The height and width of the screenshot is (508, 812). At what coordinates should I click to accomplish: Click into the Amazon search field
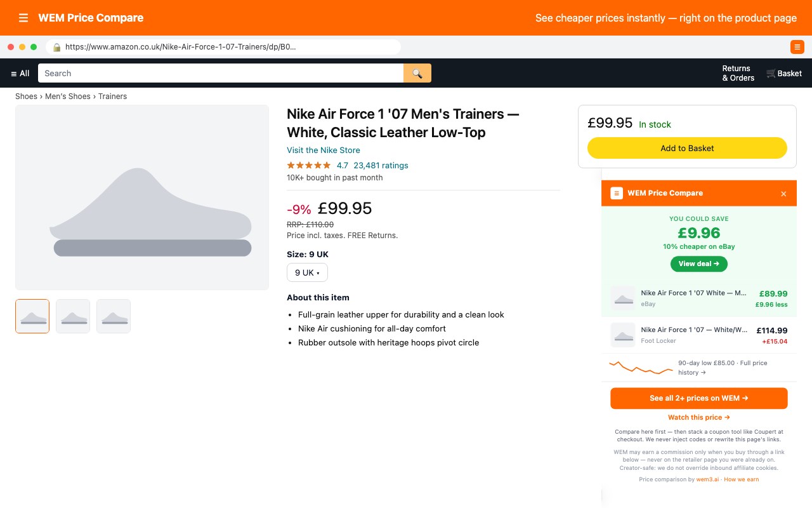pyautogui.click(x=221, y=73)
